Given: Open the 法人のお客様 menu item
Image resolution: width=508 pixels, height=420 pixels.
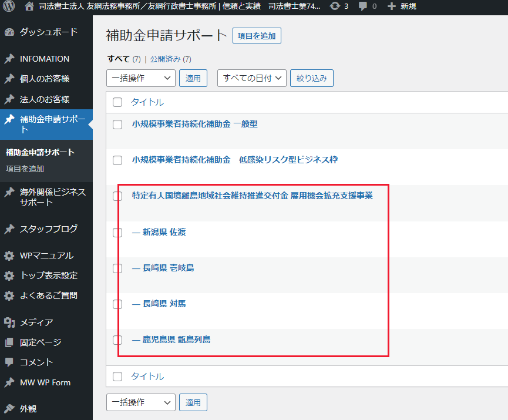Looking at the screenshot, I should 45,99.
